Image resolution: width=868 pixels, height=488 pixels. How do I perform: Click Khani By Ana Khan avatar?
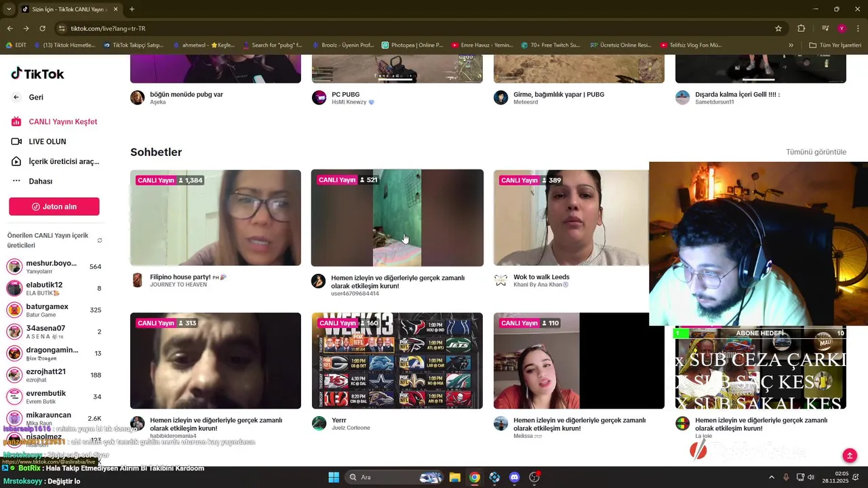500,280
